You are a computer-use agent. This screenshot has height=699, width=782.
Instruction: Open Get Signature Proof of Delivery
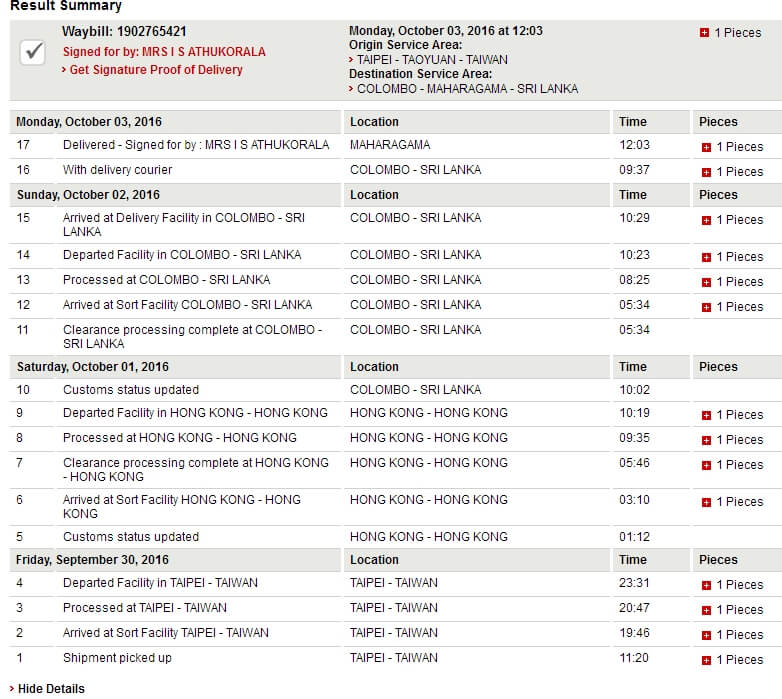(155, 70)
